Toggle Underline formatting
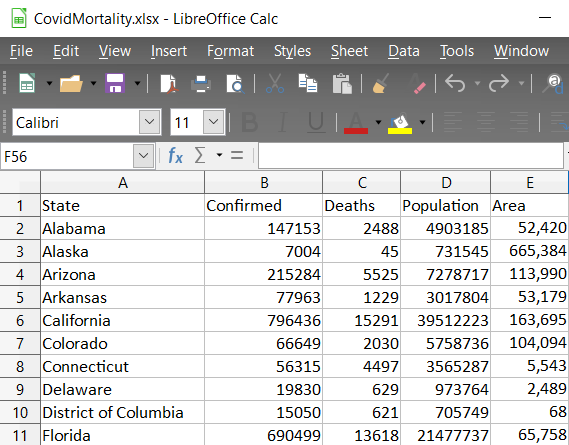Image resolution: width=569 pixels, height=445 pixels. tap(316, 122)
